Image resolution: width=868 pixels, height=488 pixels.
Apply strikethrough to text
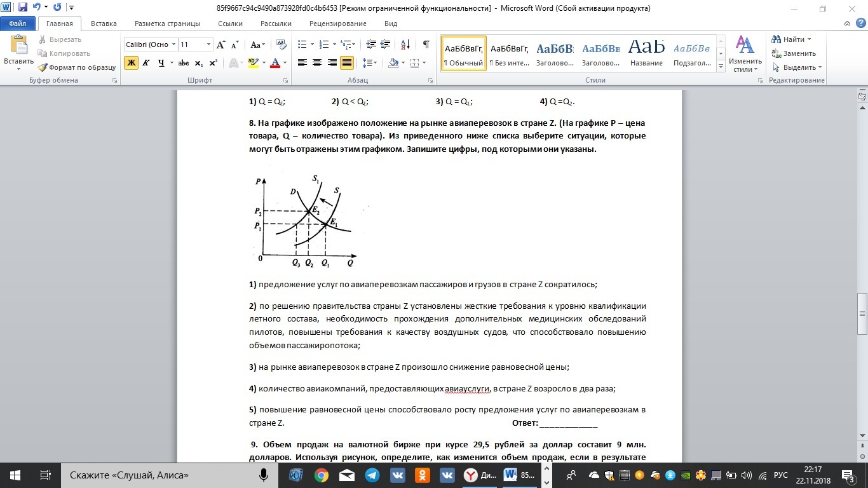point(184,63)
